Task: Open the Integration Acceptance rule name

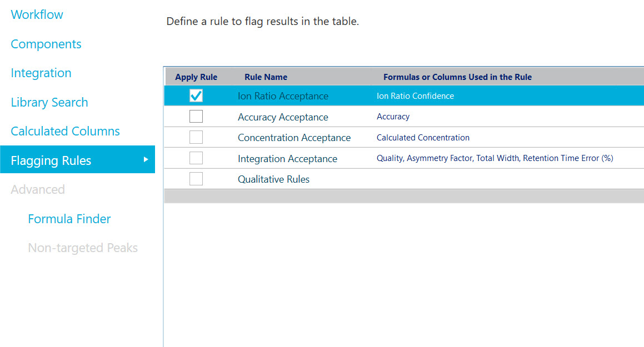Action: [287, 159]
